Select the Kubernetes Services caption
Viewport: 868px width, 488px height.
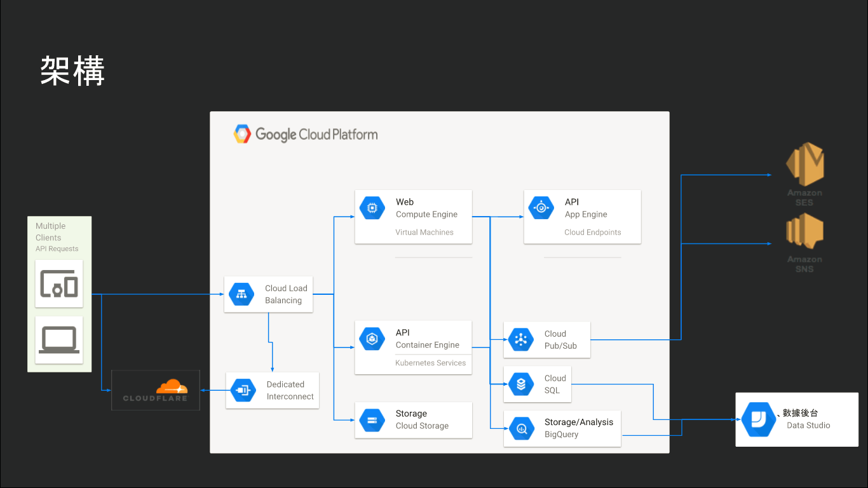point(430,363)
